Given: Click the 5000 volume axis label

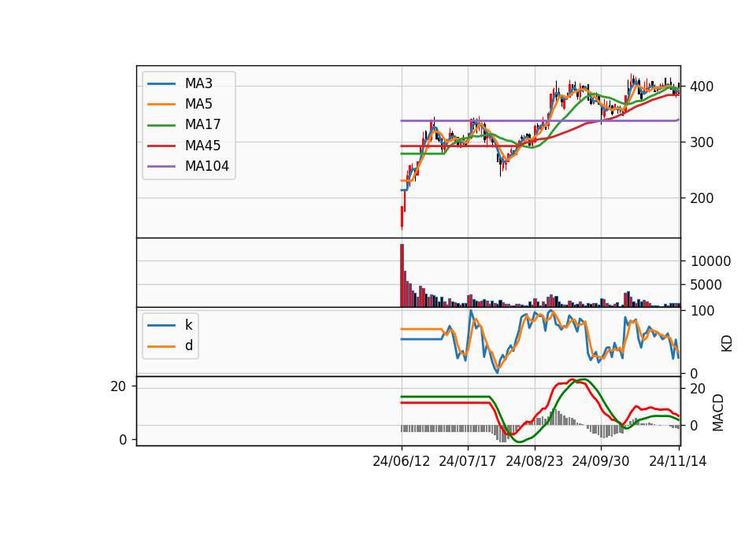Looking at the screenshot, I should 706,285.
